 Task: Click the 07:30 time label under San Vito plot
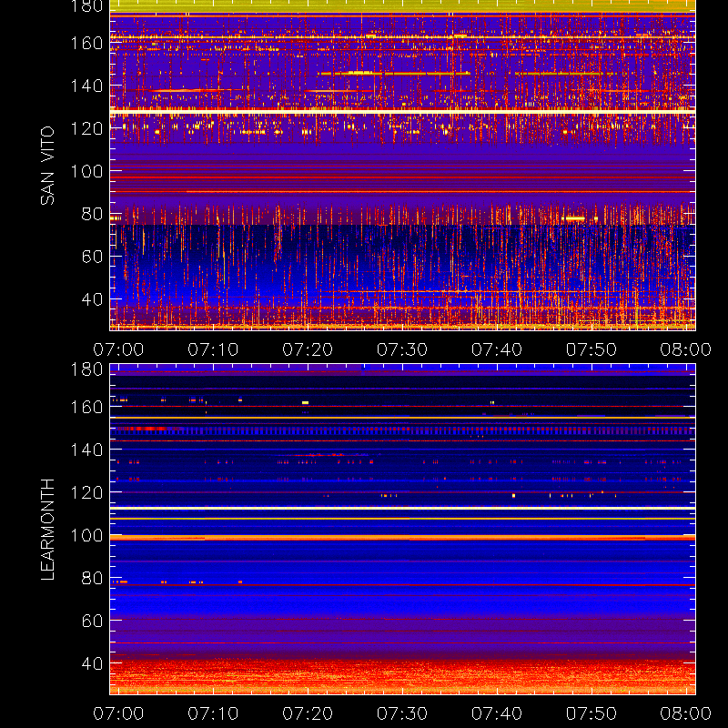(x=402, y=349)
